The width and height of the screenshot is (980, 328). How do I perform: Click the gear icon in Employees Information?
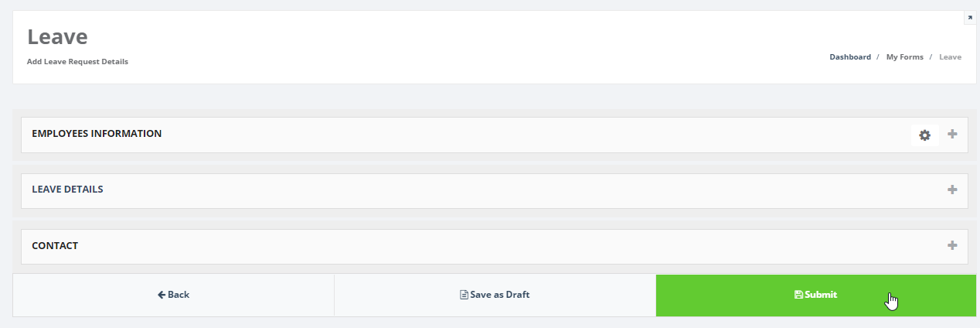coord(924,135)
